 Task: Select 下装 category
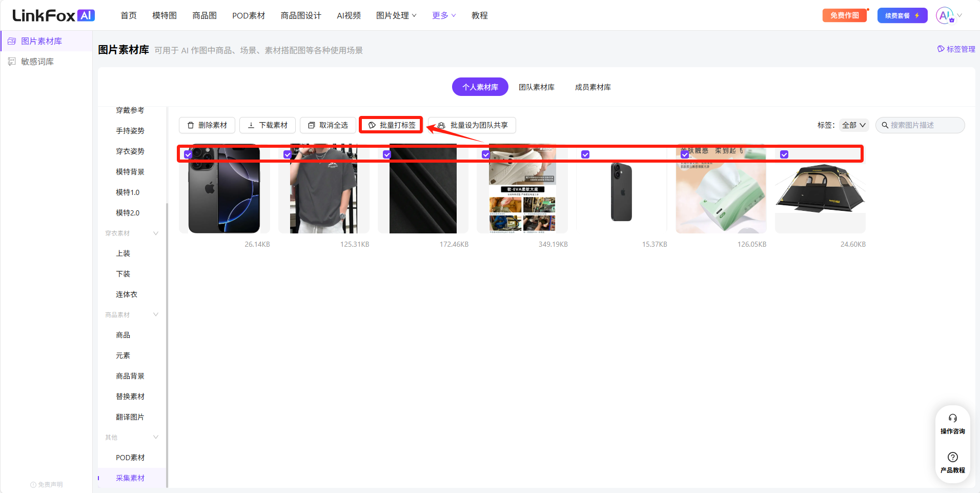(123, 274)
